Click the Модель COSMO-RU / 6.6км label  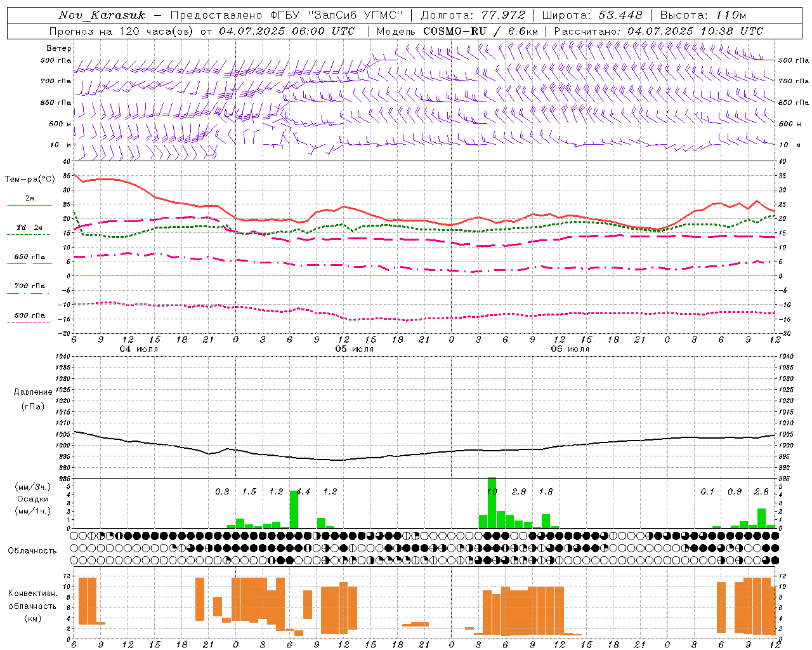click(x=457, y=31)
